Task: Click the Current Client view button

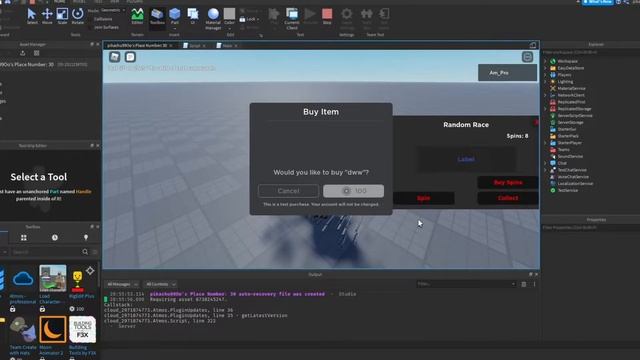Action: coord(292,18)
